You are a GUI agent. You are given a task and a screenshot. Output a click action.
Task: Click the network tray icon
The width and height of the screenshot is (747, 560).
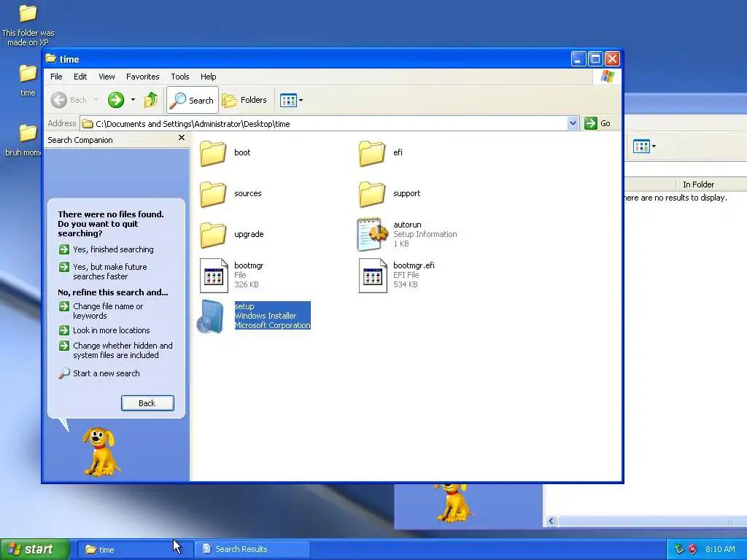click(679, 549)
